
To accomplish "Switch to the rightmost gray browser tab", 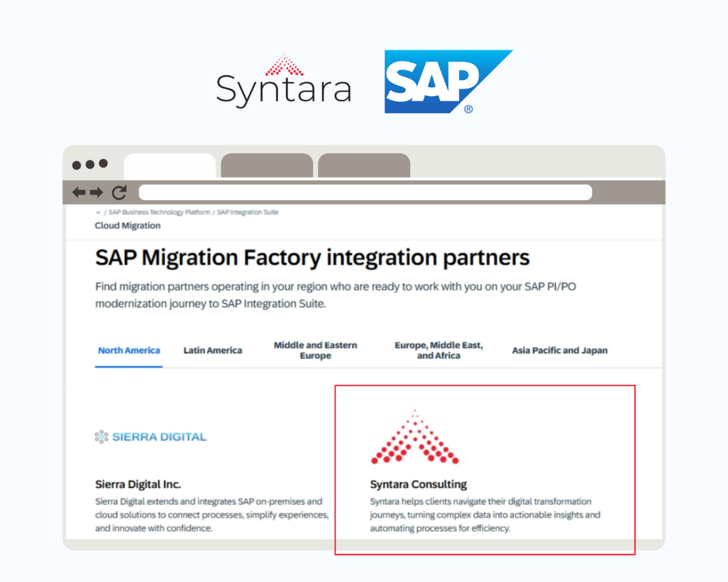I will pyautogui.click(x=364, y=166).
